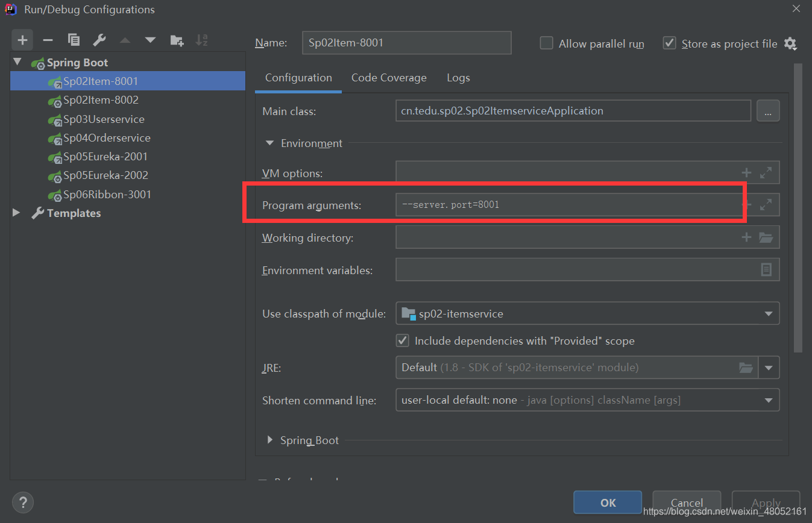Uncheck Store as project file

669,43
